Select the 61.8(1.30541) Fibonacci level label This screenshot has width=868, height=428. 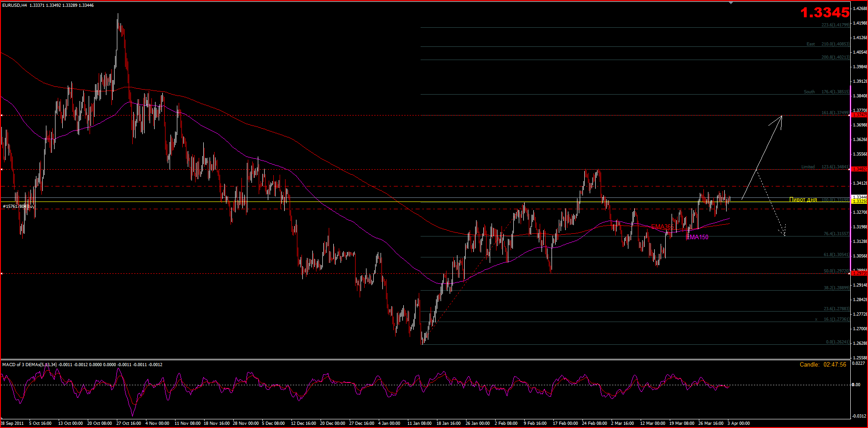(837, 255)
